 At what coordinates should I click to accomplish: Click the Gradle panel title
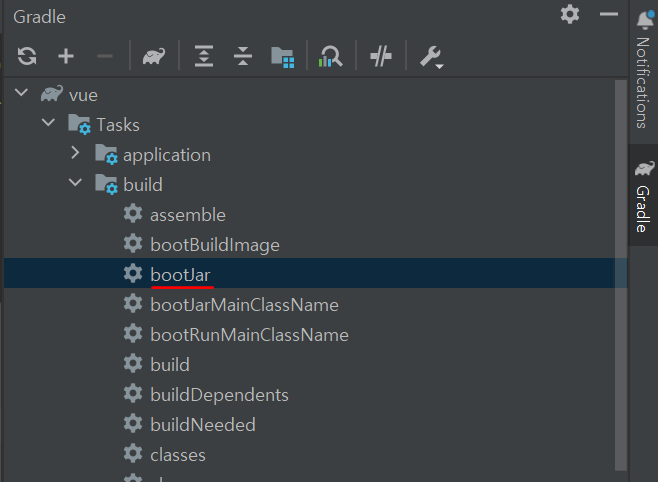click(39, 17)
